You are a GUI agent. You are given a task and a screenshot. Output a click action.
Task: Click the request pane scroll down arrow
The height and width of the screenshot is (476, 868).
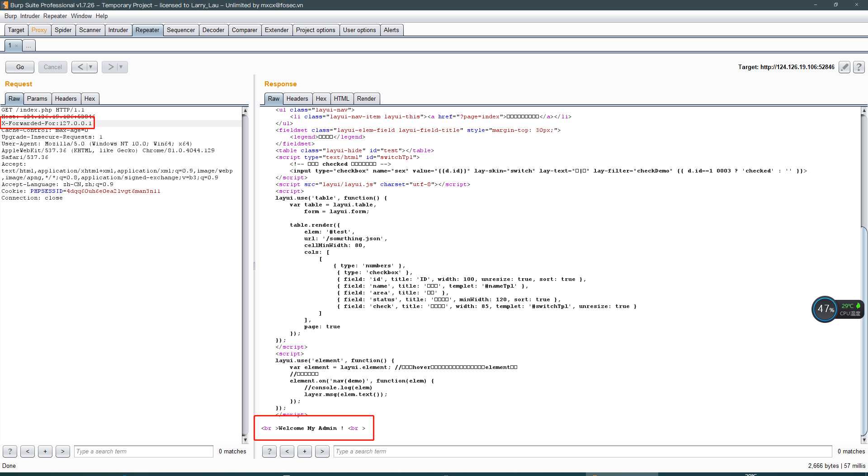coord(245,440)
